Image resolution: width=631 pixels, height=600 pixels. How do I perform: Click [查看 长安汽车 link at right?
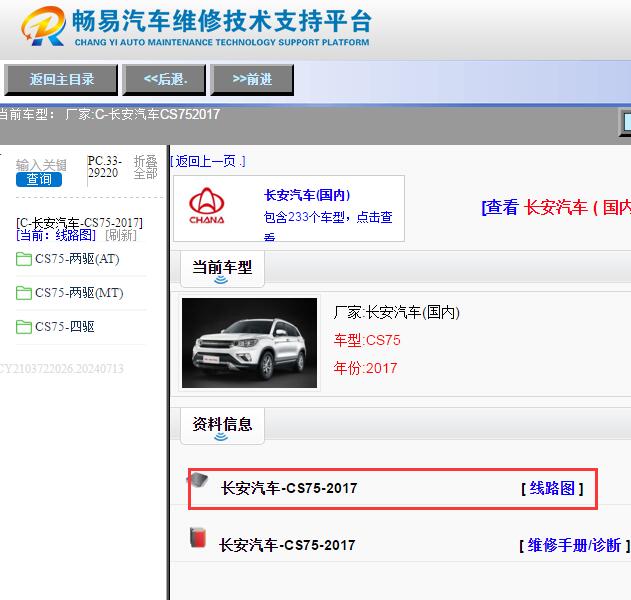pos(556,208)
